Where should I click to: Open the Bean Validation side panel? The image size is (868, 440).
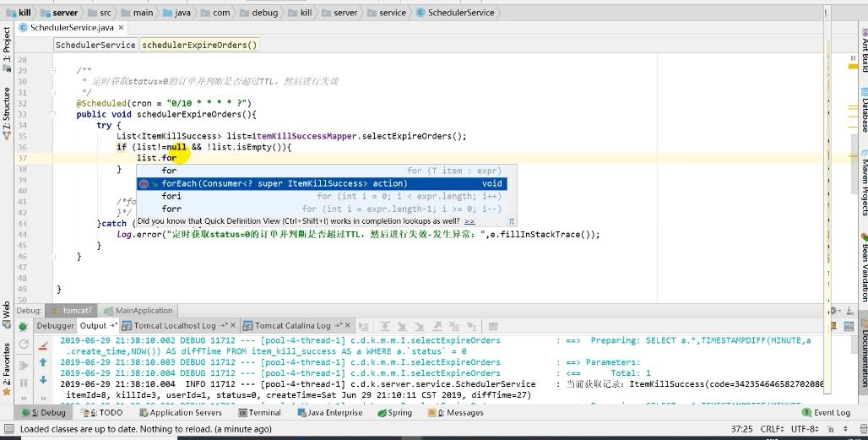tap(864, 267)
